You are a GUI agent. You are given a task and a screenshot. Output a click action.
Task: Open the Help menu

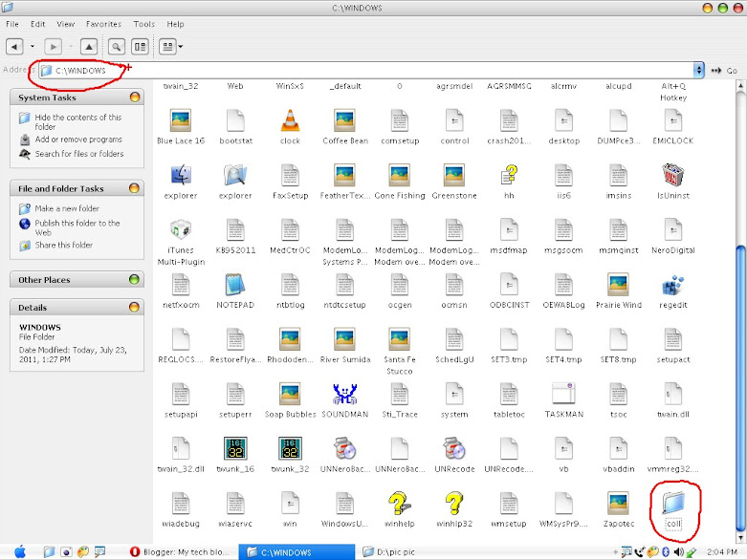[x=175, y=24]
